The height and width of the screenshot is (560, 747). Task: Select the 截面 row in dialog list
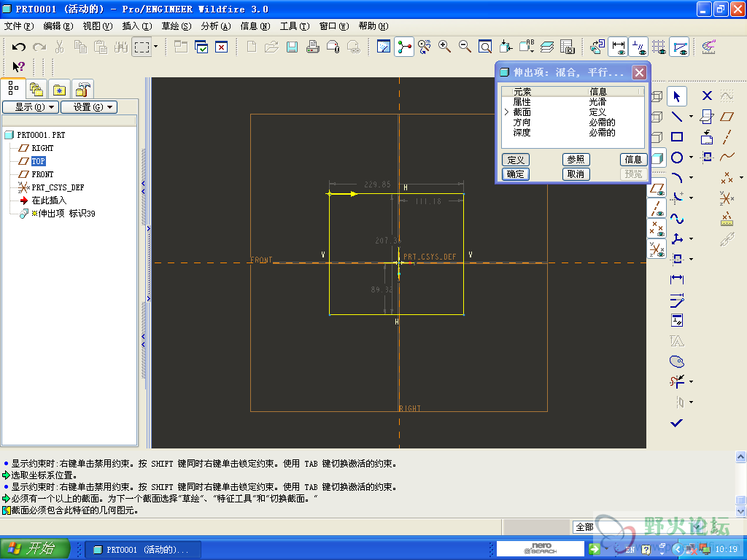coord(573,112)
